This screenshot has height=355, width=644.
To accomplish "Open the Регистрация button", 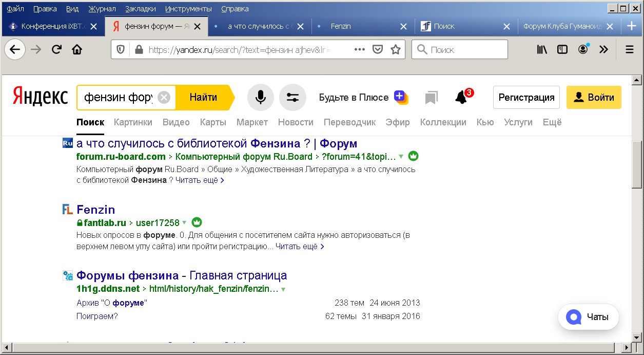I will pyautogui.click(x=526, y=98).
